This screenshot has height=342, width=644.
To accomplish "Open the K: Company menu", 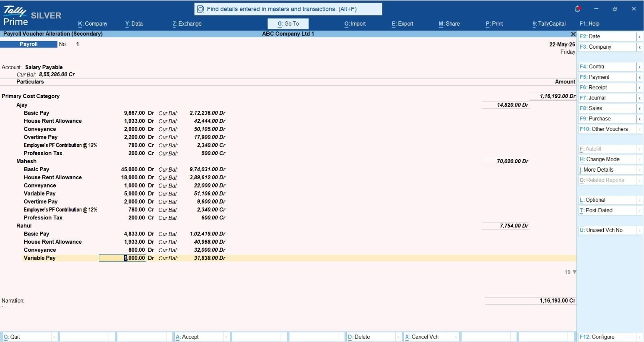I will pos(93,24).
